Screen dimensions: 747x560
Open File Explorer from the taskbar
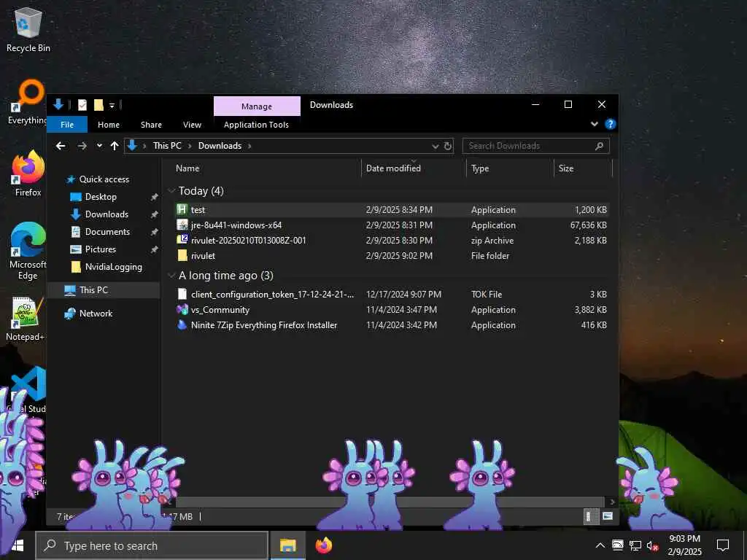click(287, 545)
